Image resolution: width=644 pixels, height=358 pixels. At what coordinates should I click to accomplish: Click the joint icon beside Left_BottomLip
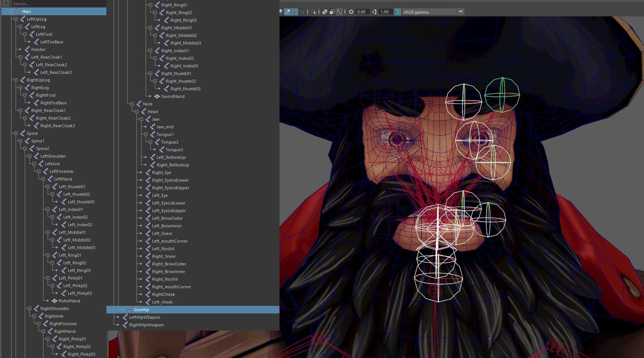coord(153,157)
